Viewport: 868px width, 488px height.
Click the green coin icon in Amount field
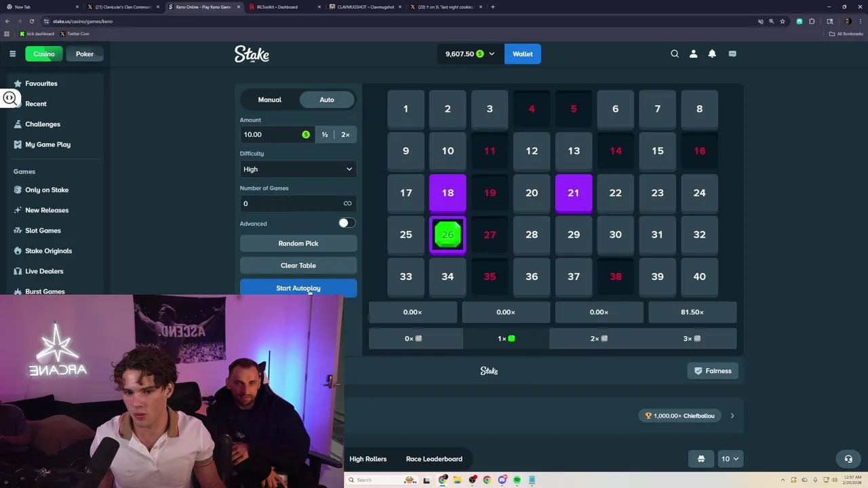(x=306, y=134)
